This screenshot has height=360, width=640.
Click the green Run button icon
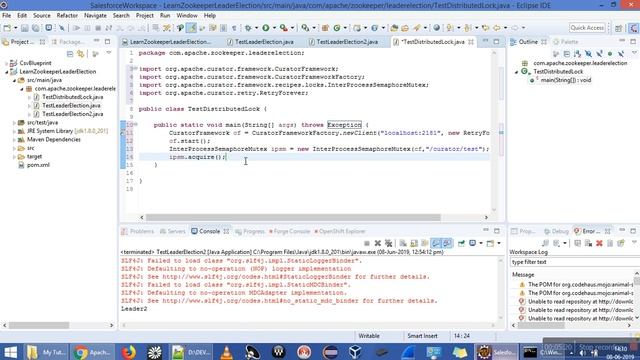click(266, 28)
